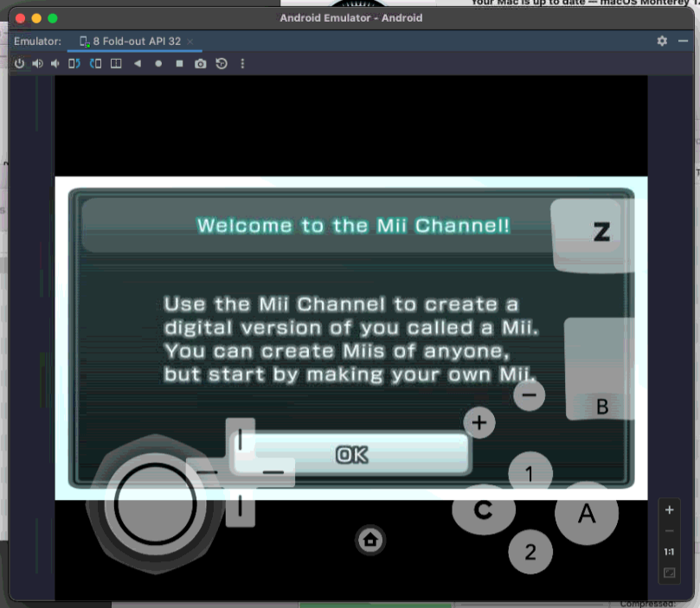Screen dimensions: 700x608
Task: Click the Welcome to the Mii Channel heading
Action: [x=353, y=225]
